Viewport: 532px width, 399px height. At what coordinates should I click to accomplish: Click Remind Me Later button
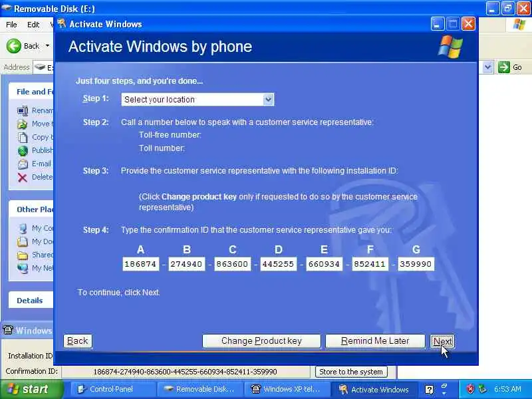pos(375,341)
